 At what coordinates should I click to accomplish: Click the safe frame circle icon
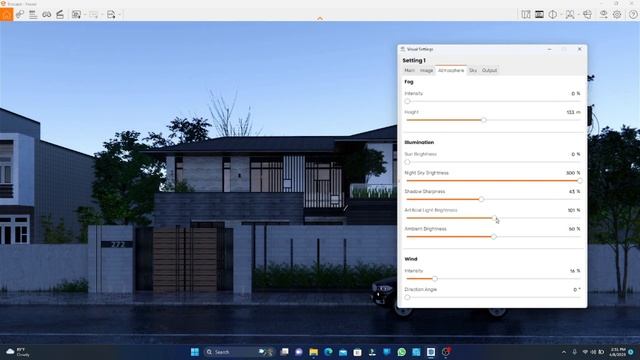[x=553, y=14]
